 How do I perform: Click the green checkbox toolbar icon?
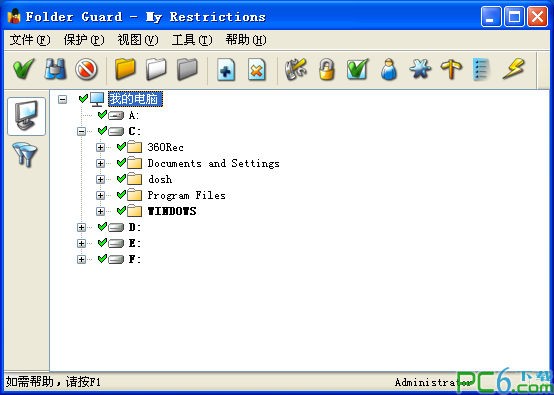(x=358, y=69)
